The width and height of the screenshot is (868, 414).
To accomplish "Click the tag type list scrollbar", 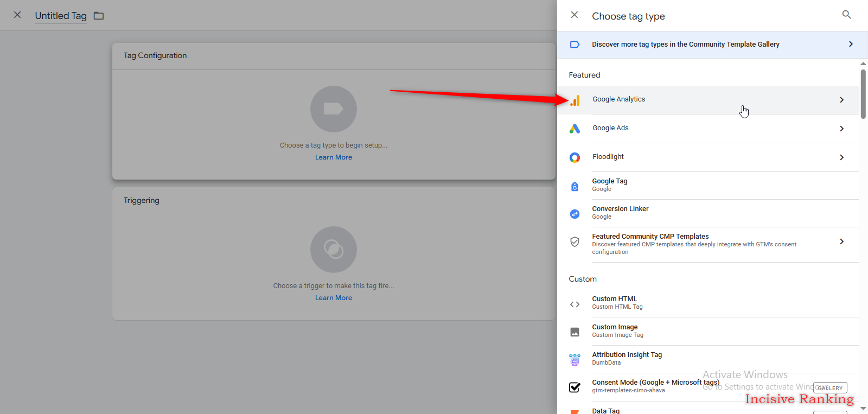I will point(863,94).
